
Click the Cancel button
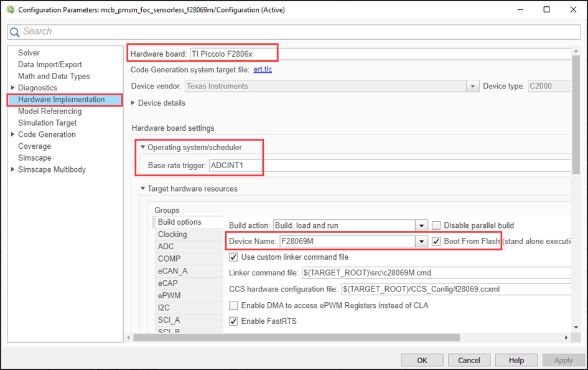(469, 360)
